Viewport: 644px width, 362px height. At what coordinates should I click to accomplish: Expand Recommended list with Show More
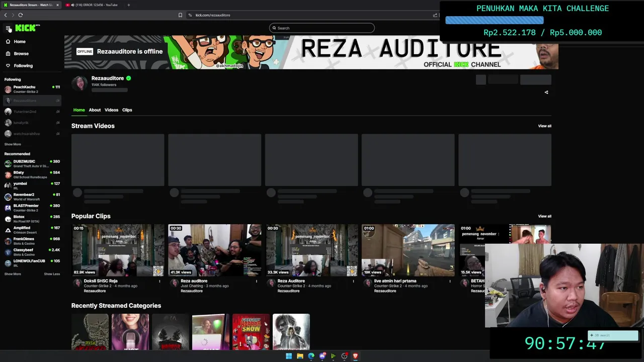click(x=13, y=274)
